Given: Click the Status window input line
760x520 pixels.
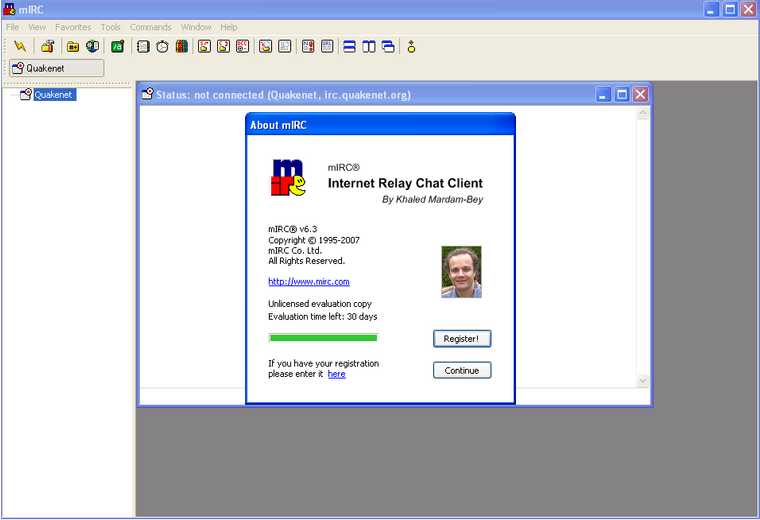Looking at the screenshot, I should click(395, 396).
